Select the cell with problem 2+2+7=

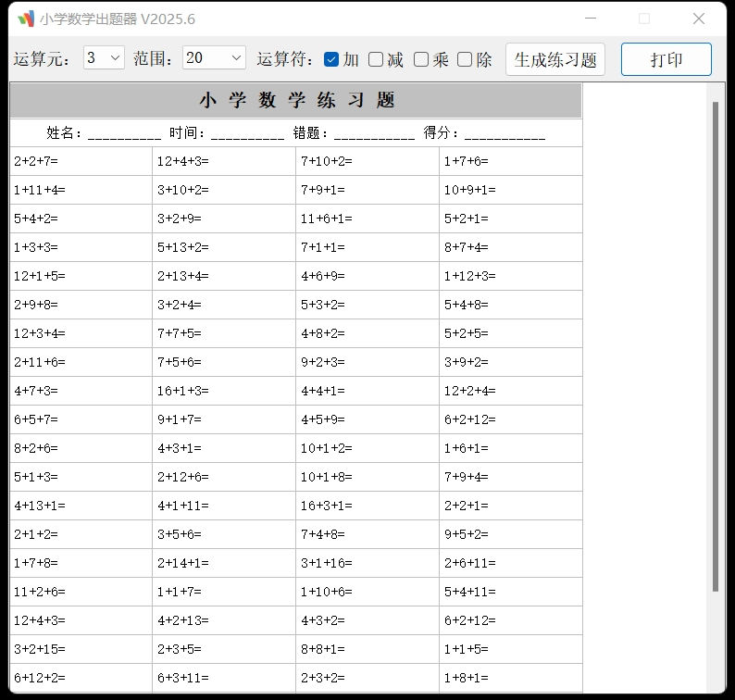81,161
